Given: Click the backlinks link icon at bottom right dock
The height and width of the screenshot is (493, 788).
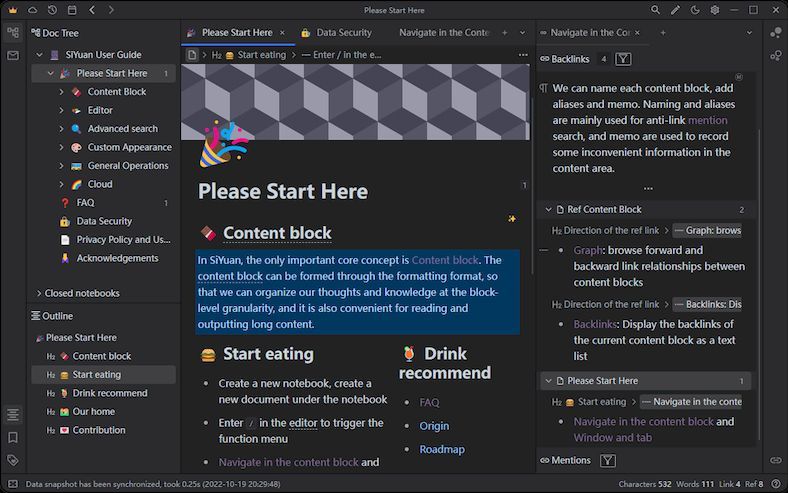Looking at the screenshot, I should pyautogui.click(x=775, y=460).
